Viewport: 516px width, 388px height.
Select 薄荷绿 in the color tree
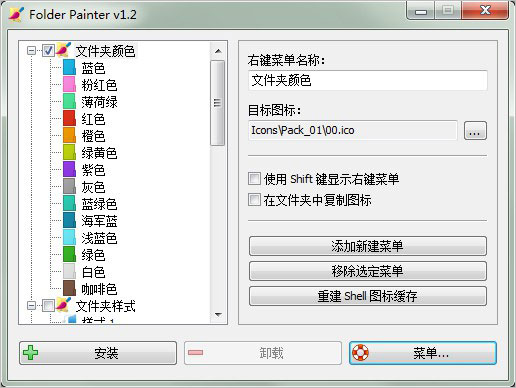pos(99,102)
